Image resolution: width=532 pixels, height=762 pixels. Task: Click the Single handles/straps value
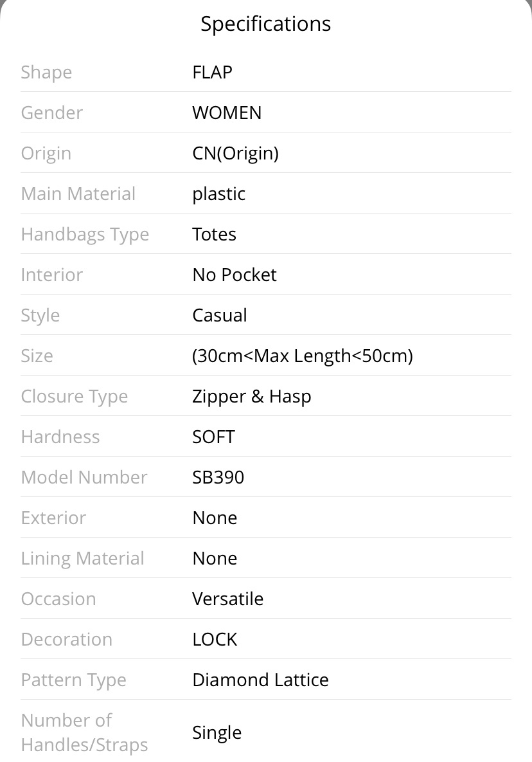[x=217, y=732]
